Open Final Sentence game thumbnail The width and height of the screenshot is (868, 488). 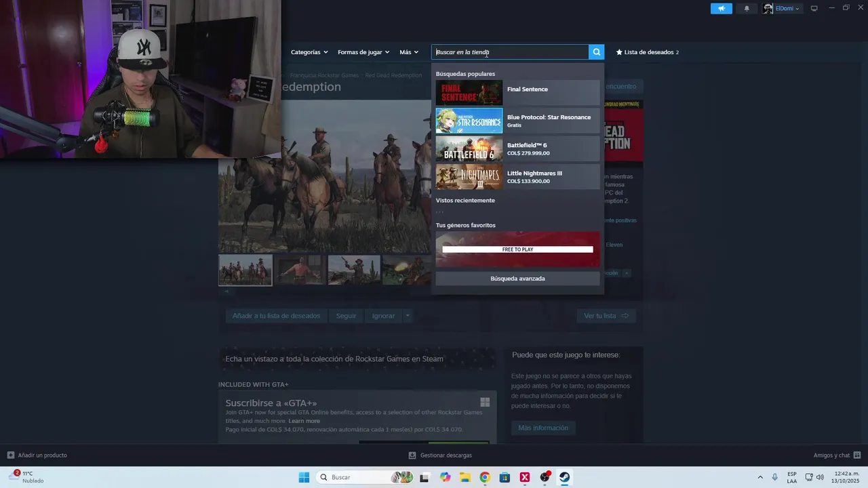pyautogui.click(x=469, y=92)
